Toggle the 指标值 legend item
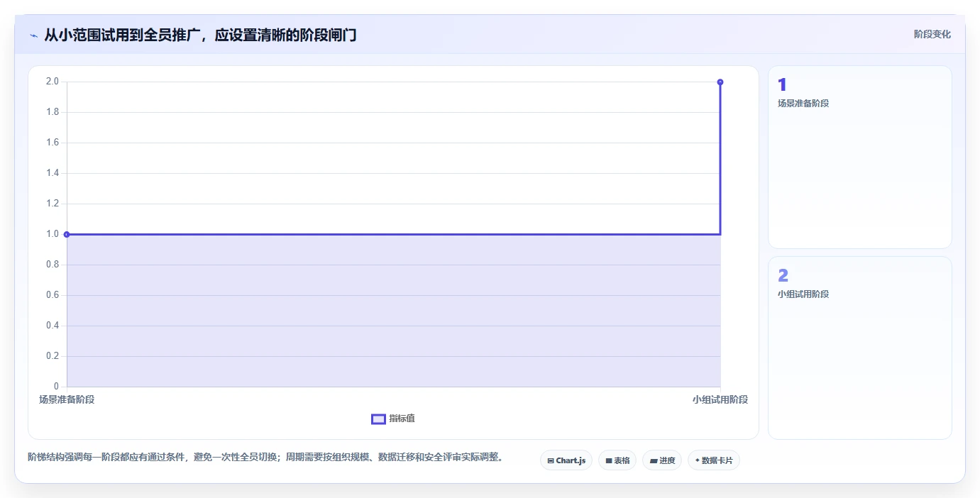 point(393,419)
